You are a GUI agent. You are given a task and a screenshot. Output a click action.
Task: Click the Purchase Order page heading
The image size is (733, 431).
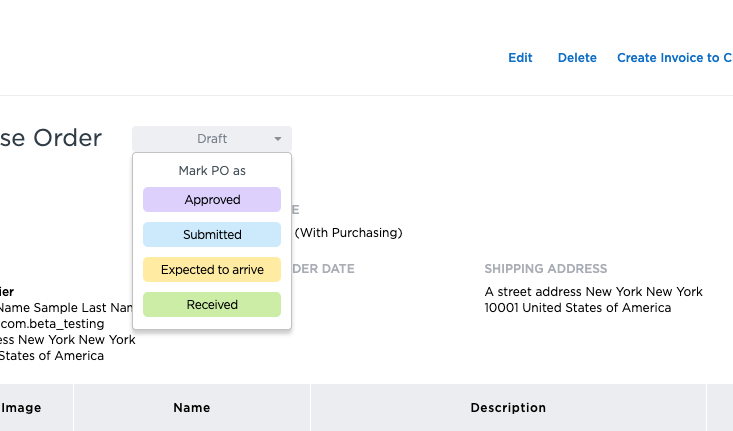[x=51, y=138]
